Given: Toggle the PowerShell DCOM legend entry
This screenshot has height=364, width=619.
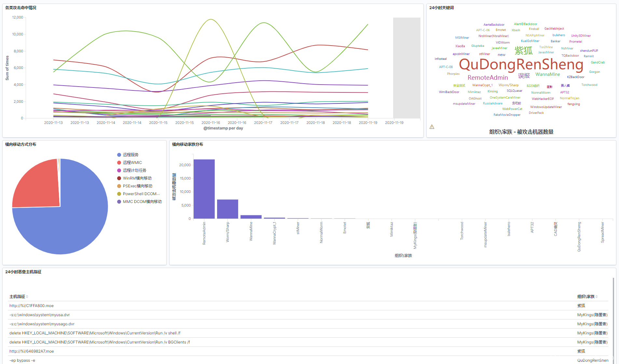Looking at the screenshot, I should pyautogui.click(x=141, y=194).
